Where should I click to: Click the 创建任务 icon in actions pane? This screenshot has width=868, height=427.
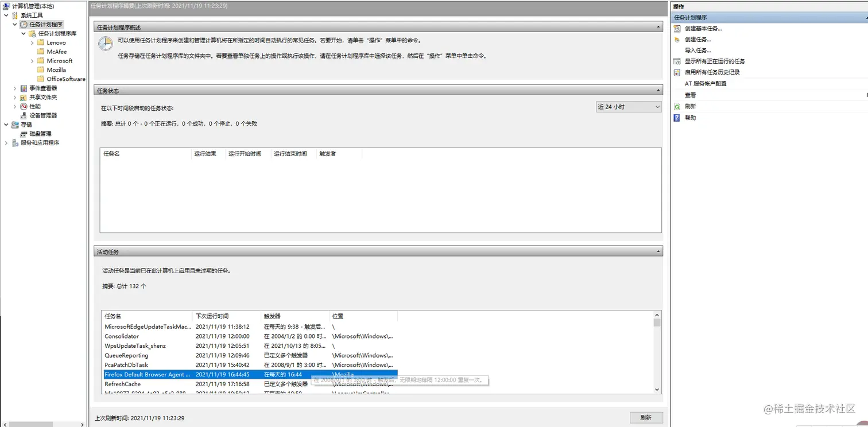677,40
